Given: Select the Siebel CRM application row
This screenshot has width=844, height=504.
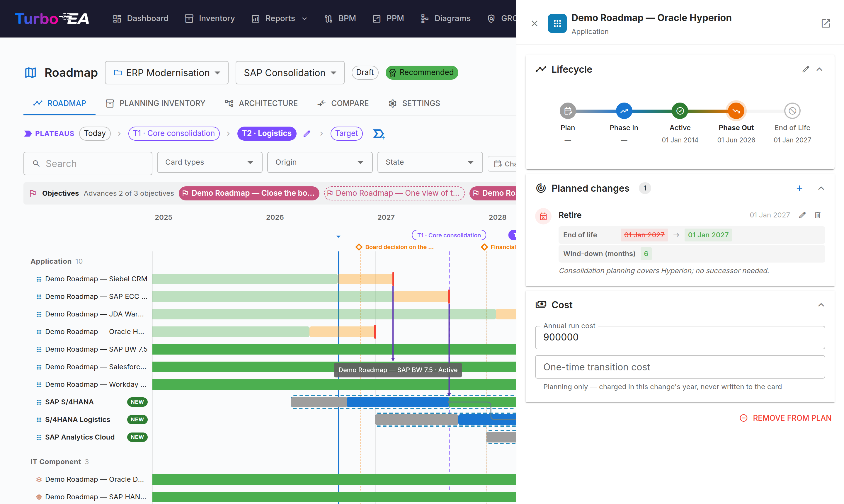Looking at the screenshot, I should (x=92, y=279).
